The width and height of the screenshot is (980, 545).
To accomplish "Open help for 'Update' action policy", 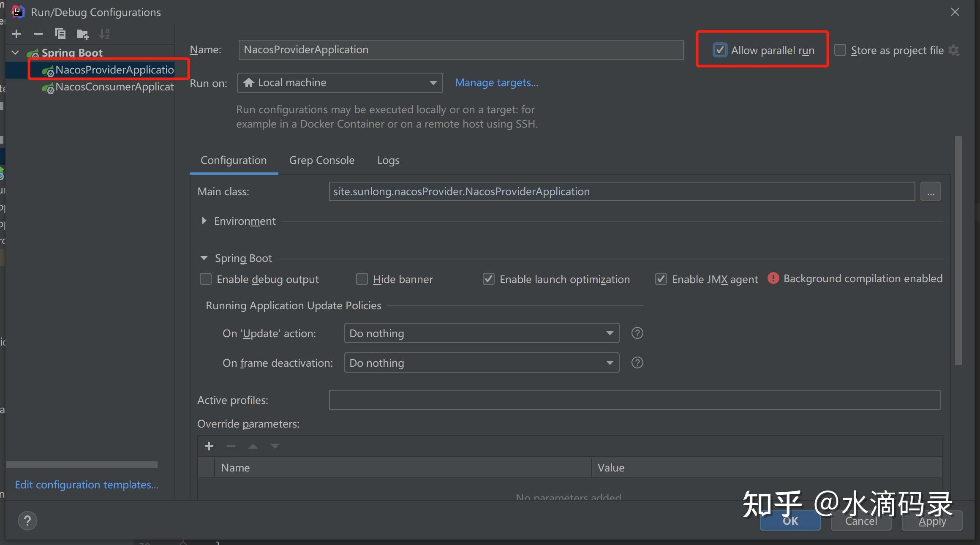I will click(x=637, y=333).
